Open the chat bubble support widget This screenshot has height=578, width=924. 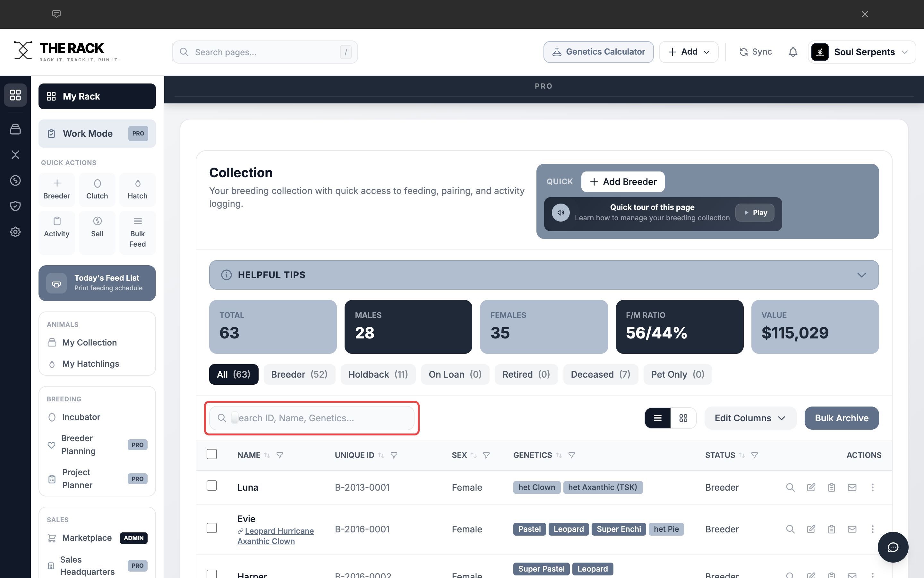(x=893, y=547)
